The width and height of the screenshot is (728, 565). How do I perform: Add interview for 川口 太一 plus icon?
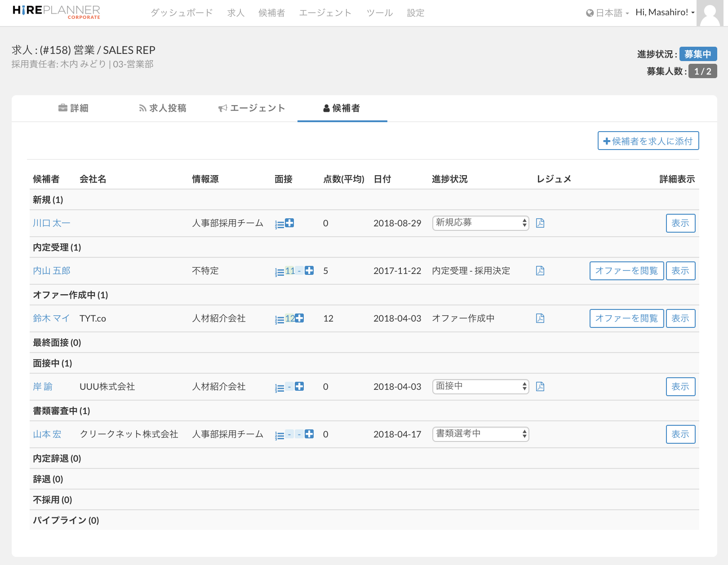[x=290, y=223]
